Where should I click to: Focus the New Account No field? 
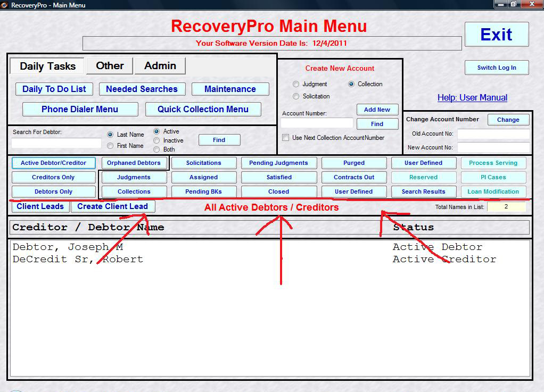click(x=493, y=147)
